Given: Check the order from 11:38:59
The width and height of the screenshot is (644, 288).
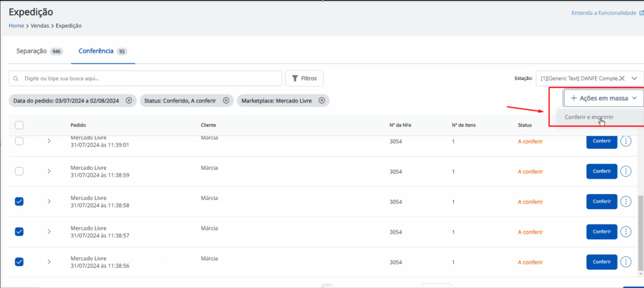Looking at the screenshot, I should tap(19, 171).
